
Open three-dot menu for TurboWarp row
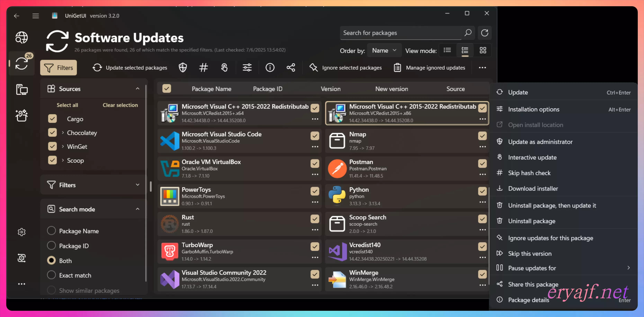pos(315,257)
